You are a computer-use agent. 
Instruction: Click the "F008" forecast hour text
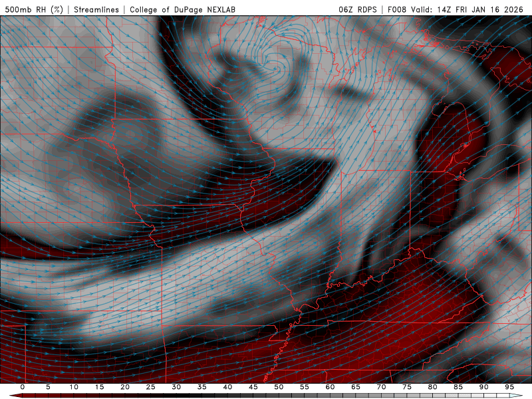(397, 9)
